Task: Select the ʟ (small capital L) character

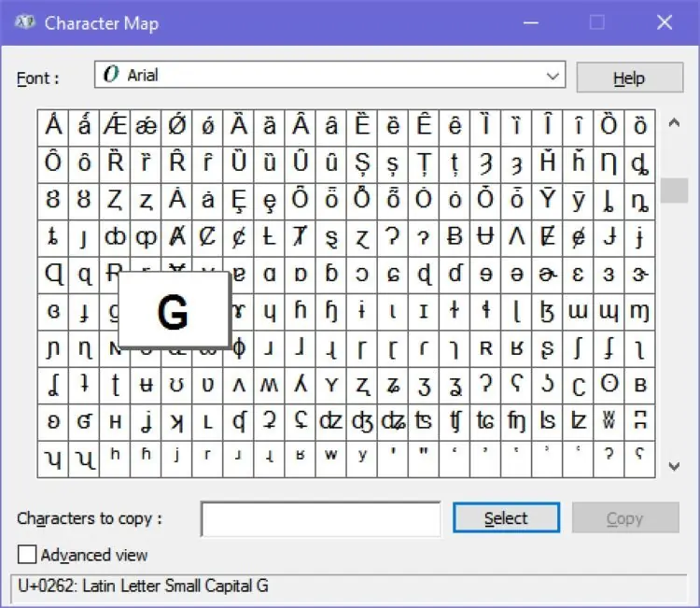Action: (207, 423)
